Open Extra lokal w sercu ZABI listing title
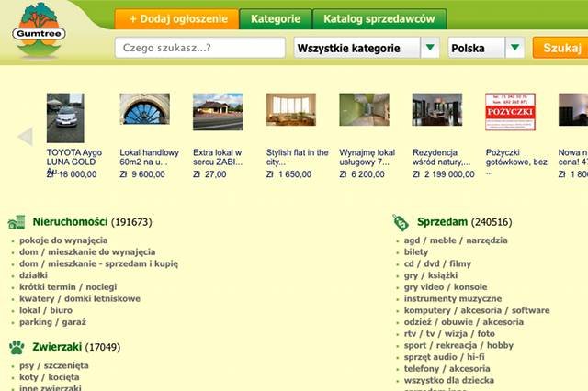Image resolution: width=588 pixels, height=391 pixels. [x=218, y=157]
